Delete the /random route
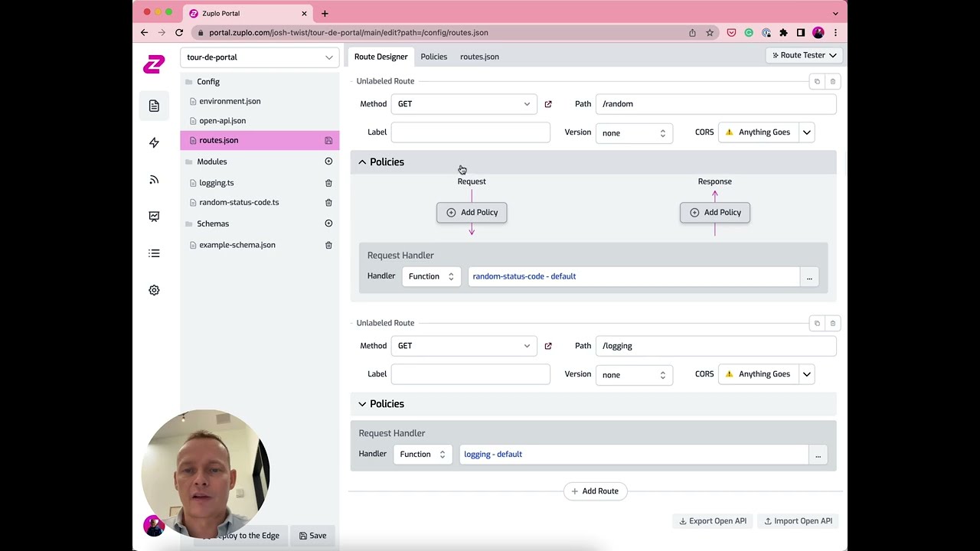Screen dimensions: 980x551 point(833,81)
